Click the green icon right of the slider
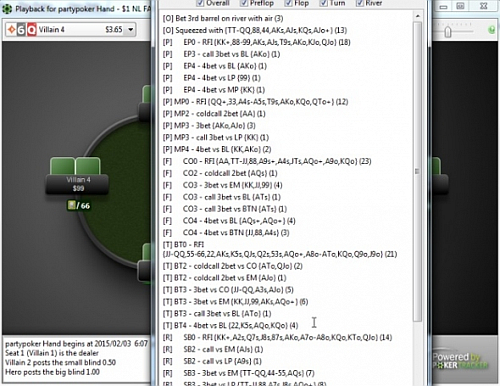500x386 pixels. (491, 30)
